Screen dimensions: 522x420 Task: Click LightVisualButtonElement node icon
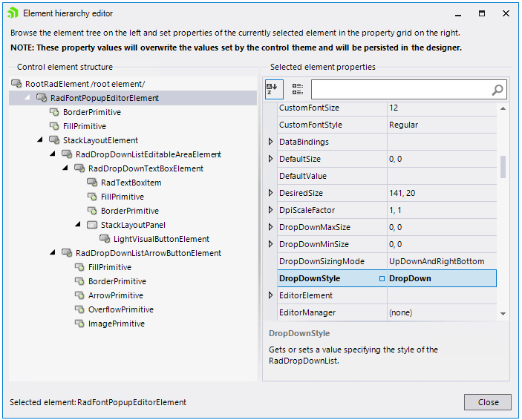[105, 239]
